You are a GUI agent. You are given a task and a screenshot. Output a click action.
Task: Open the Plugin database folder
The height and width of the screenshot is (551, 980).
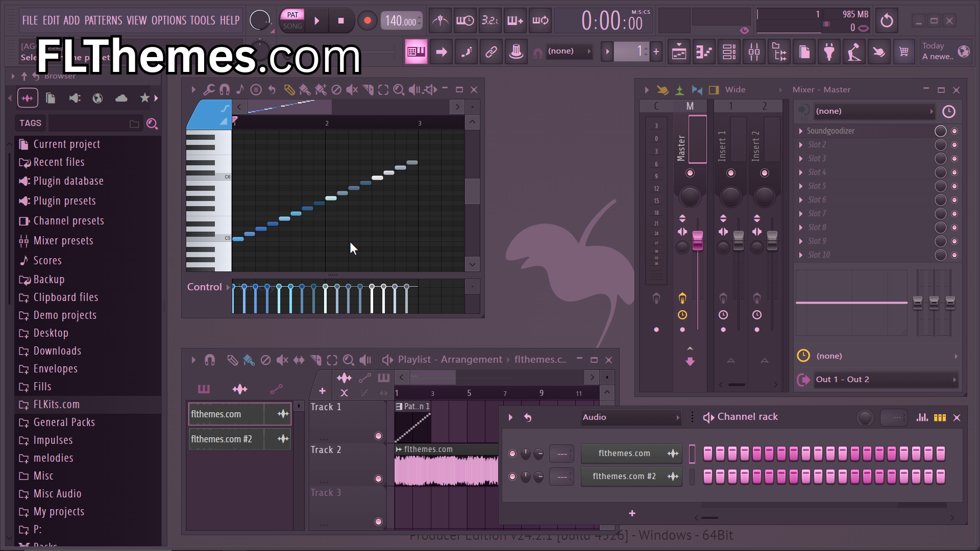pyautogui.click(x=68, y=181)
